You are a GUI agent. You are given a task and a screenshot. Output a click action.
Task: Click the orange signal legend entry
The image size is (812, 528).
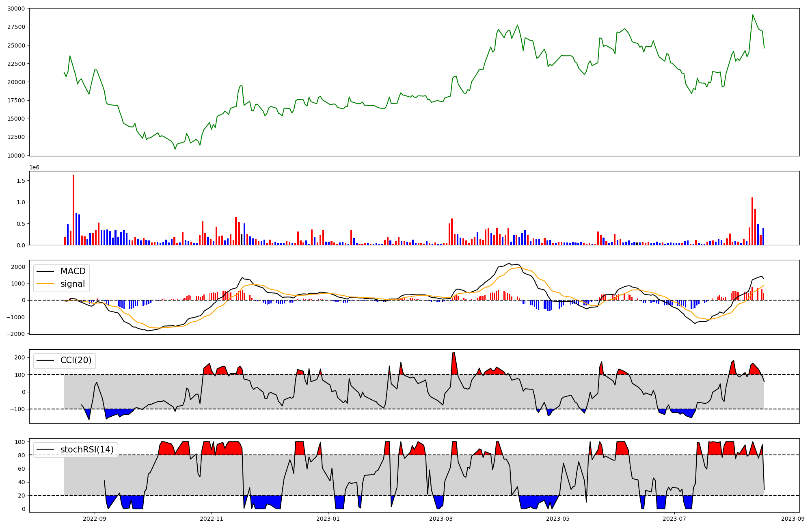click(72, 284)
